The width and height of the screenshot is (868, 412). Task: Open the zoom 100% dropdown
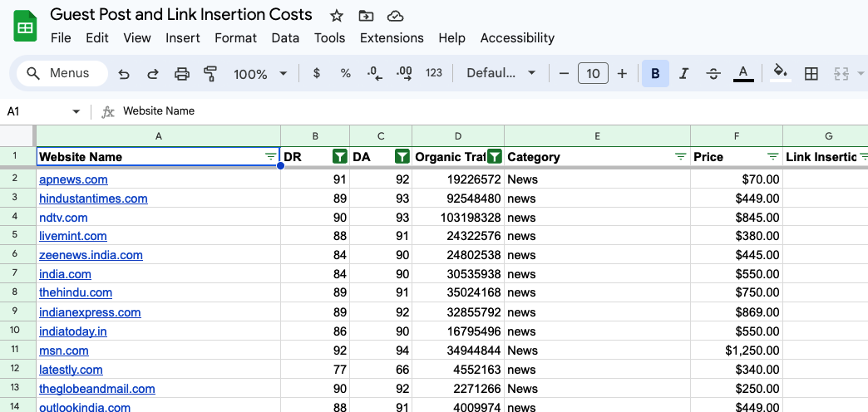click(x=260, y=74)
